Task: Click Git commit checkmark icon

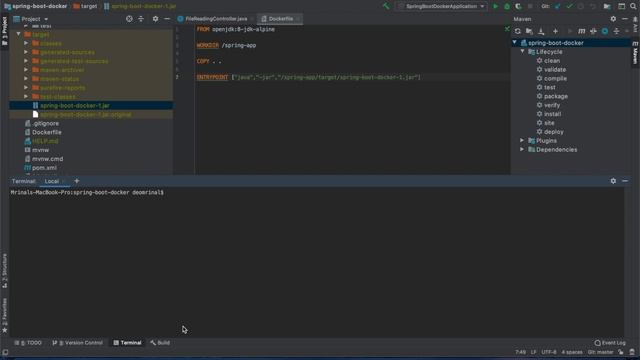Action: 569,7
